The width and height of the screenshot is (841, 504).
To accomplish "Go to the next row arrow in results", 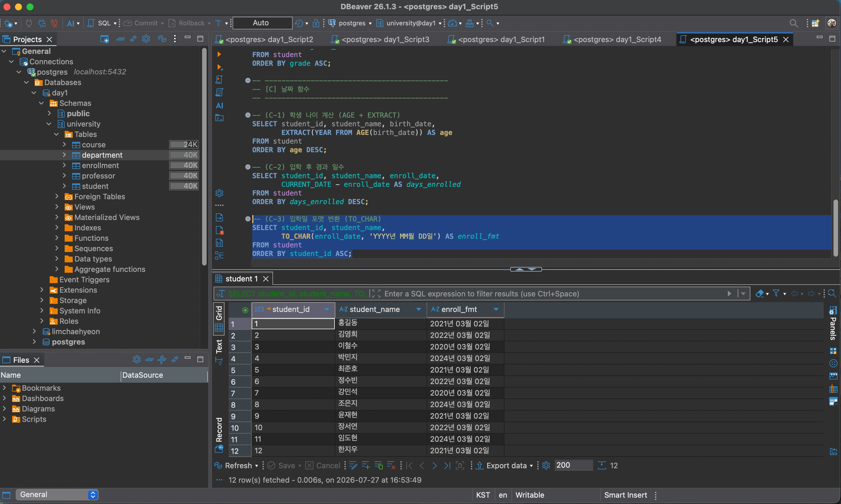I will [434, 466].
